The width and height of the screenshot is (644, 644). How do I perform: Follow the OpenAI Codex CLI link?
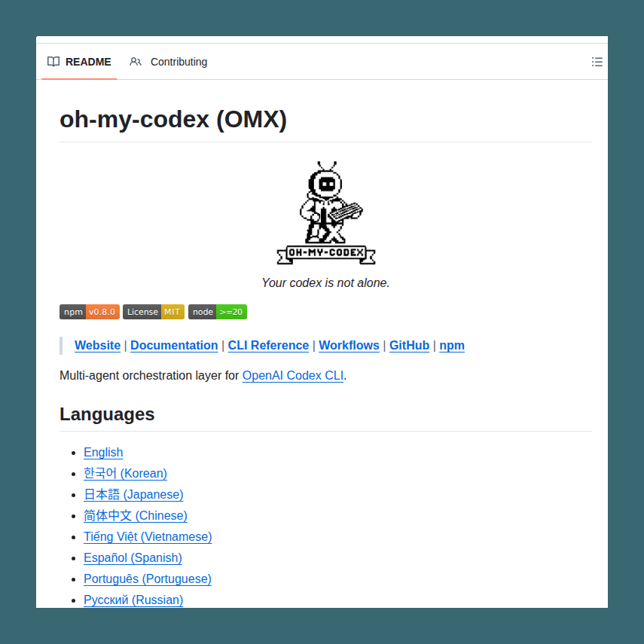[x=293, y=375]
